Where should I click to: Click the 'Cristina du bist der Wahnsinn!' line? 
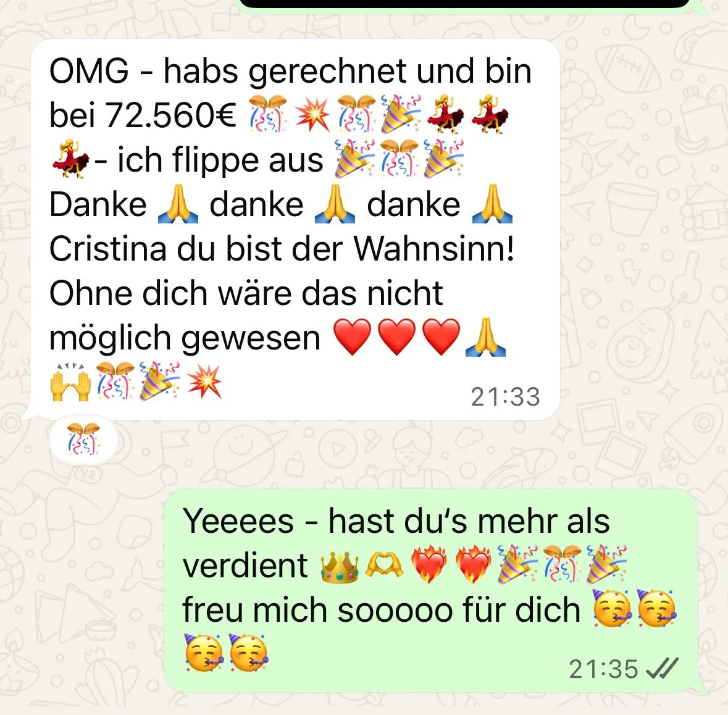click(282, 248)
